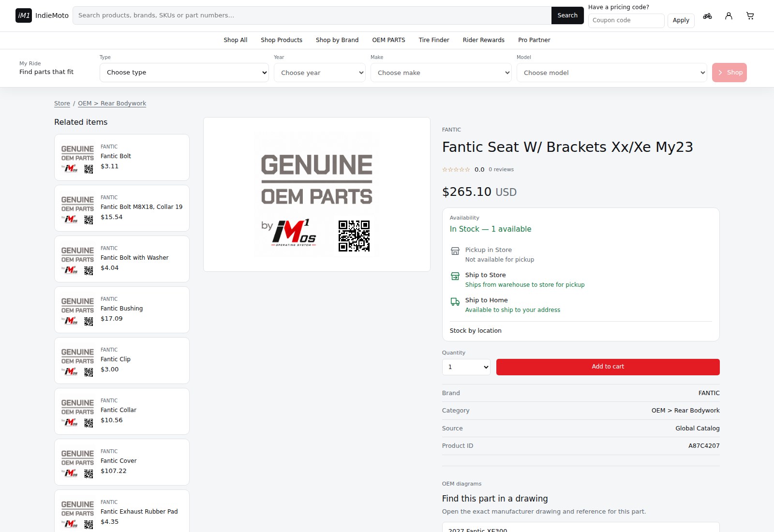The height and width of the screenshot is (532, 774).
Task: Click the Ship to Store icon
Action: [x=455, y=276]
